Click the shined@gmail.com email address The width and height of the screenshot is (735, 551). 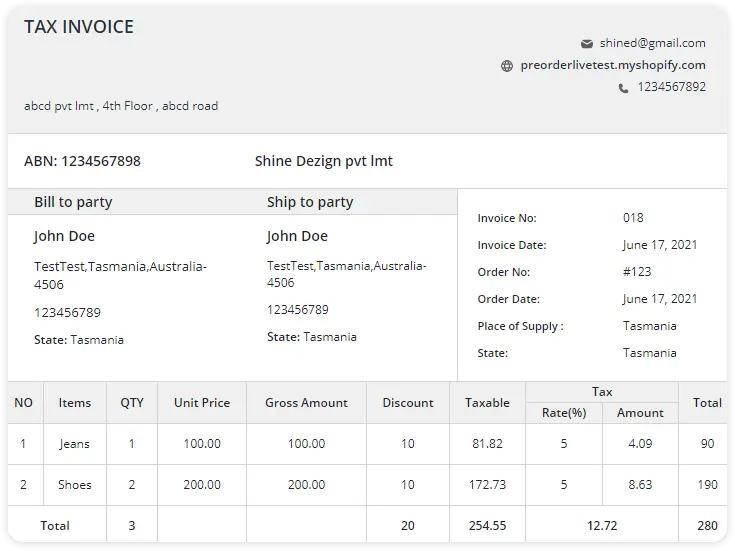(x=652, y=43)
